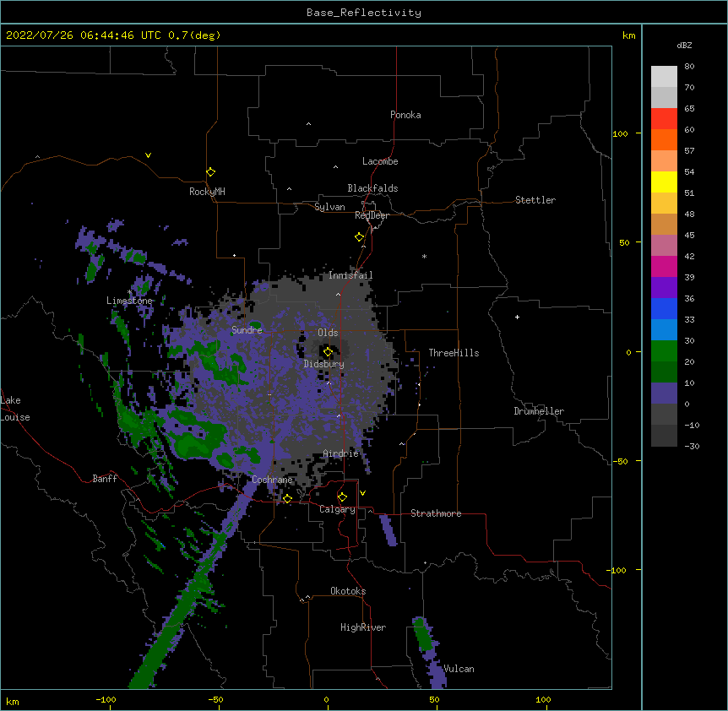Click the Vulcan city label
Viewport: 728px width, 711px height.
(459, 669)
